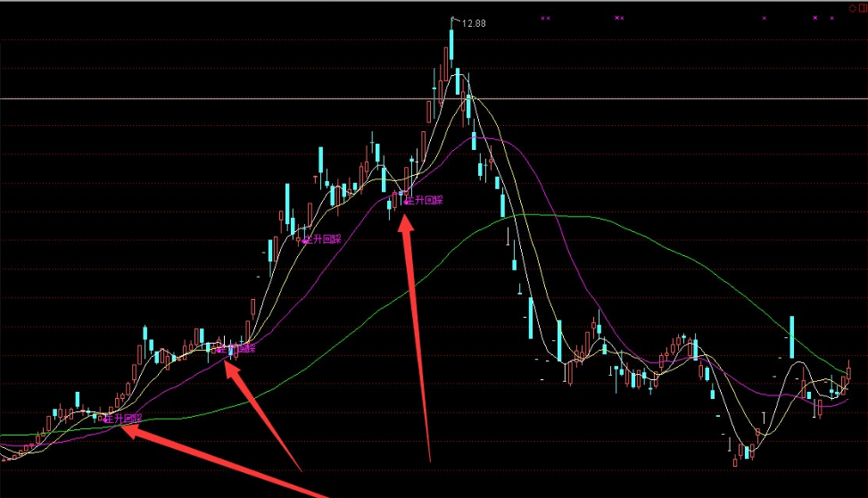Viewport: 868px width, 498px height.
Task: Select the 12.88 peak price label
Action: pyautogui.click(x=474, y=23)
